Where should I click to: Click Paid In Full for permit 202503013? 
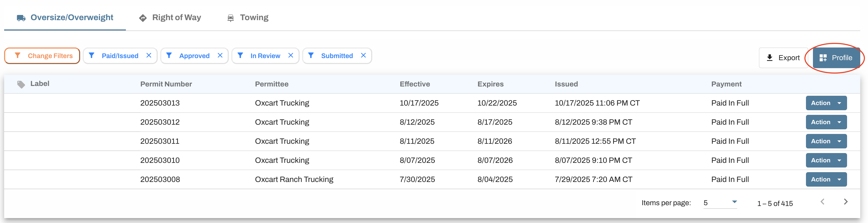pyautogui.click(x=730, y=103)
